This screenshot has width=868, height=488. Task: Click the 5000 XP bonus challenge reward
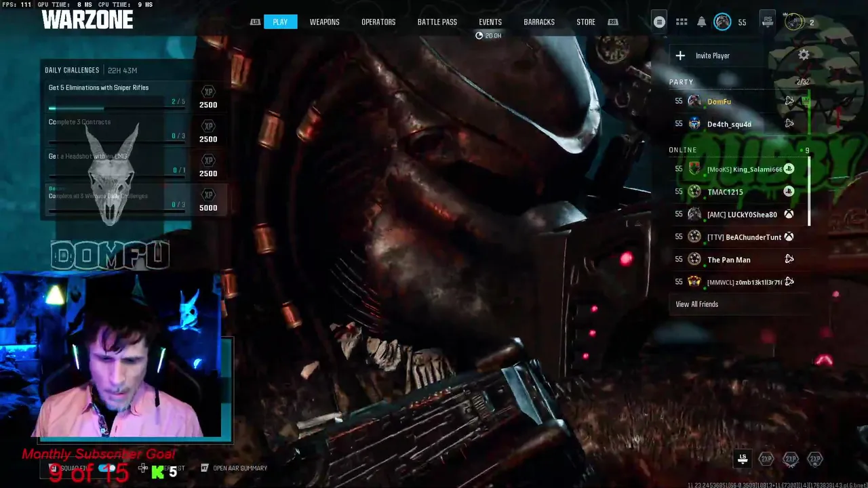(208, 201)
